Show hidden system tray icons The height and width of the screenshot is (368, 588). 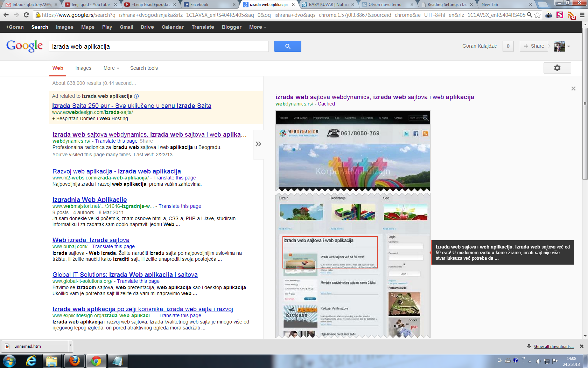coord(530,361)
